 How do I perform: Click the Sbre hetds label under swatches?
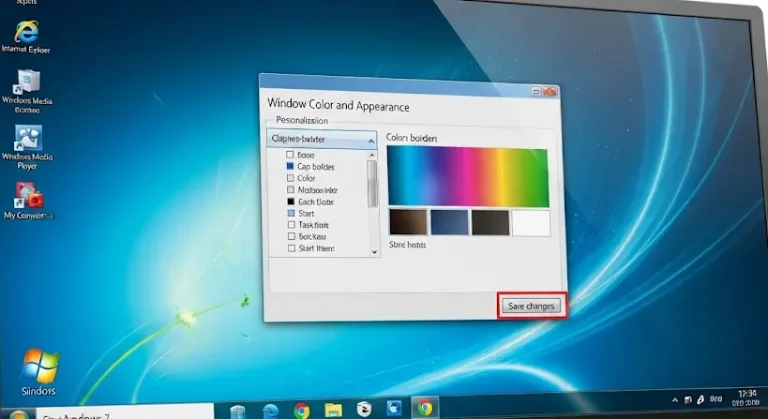click(x=408, y=245)
